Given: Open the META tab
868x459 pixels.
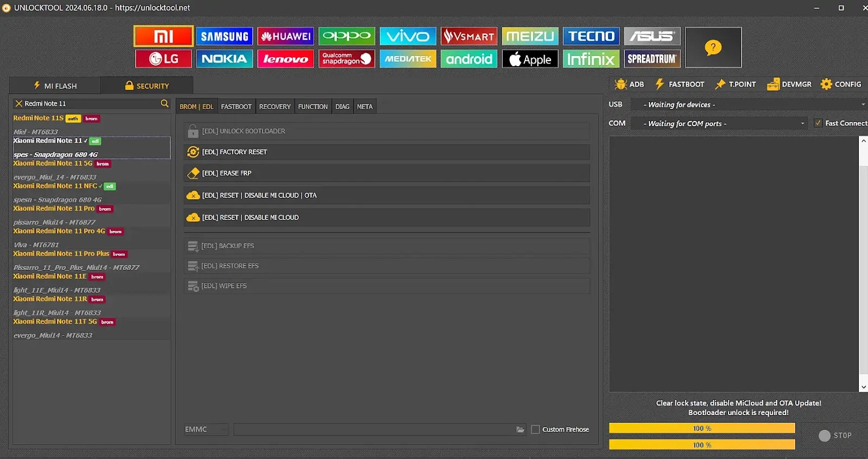Looking at the screenshot, I should pyautogui.click(x=365, y=107).
